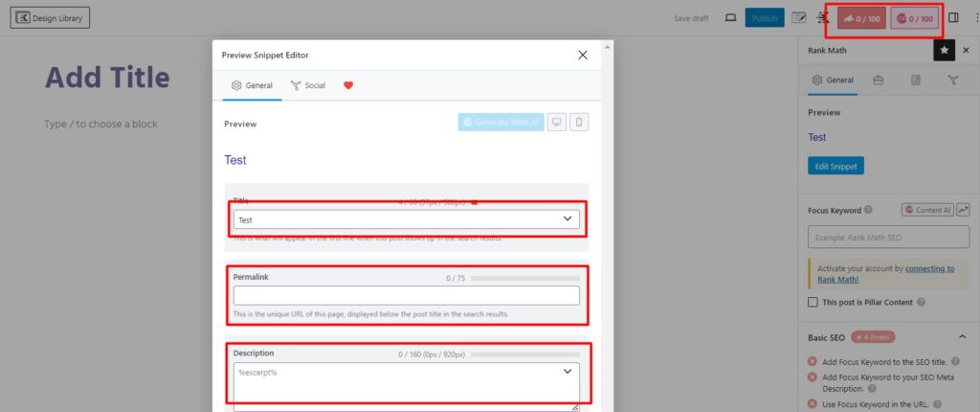Open the trends chart icon beside Content AI
This screenshot has width=980, height=412.
coord(963,211)
